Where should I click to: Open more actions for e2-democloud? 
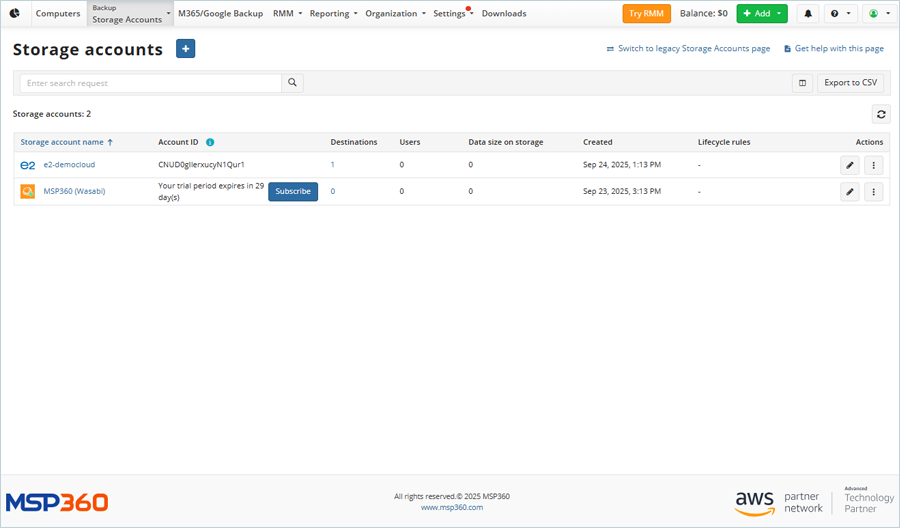(x=874, y=165)
